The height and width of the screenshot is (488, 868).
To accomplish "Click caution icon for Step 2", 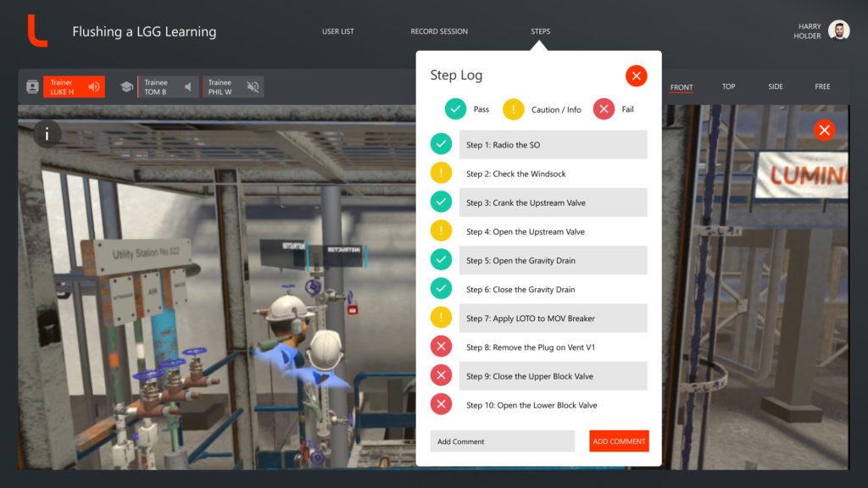I will tap(441, 173).
